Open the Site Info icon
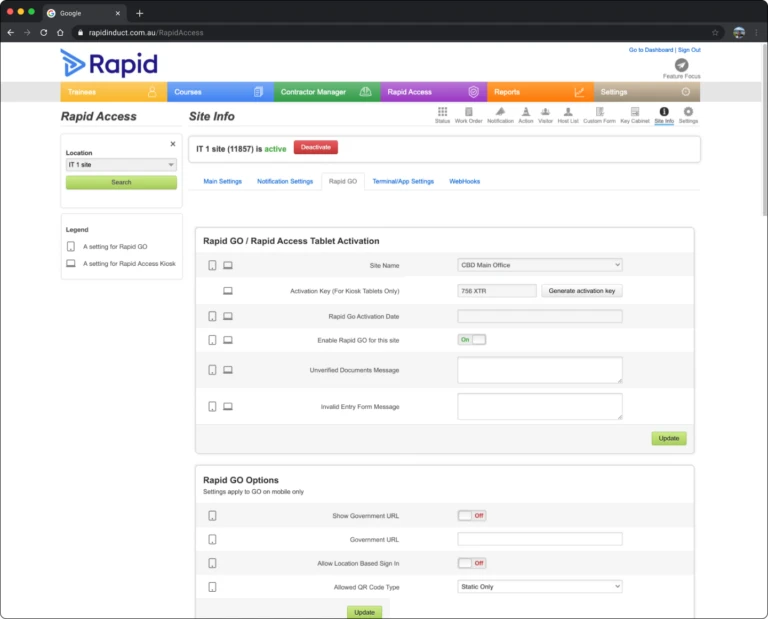 pyautogui.click(x=664, y=115)
